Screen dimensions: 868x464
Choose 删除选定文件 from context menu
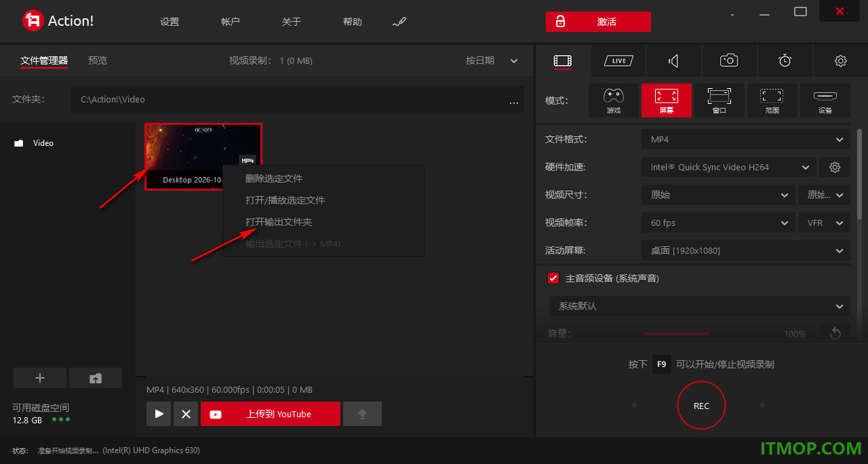point(323,178)
